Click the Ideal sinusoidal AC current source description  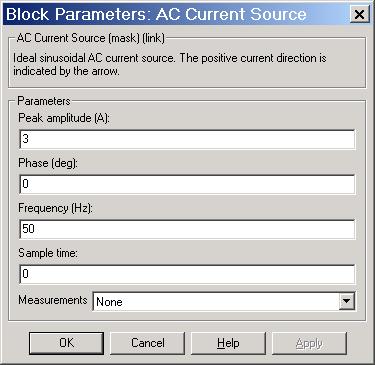(x=170, y=64)
